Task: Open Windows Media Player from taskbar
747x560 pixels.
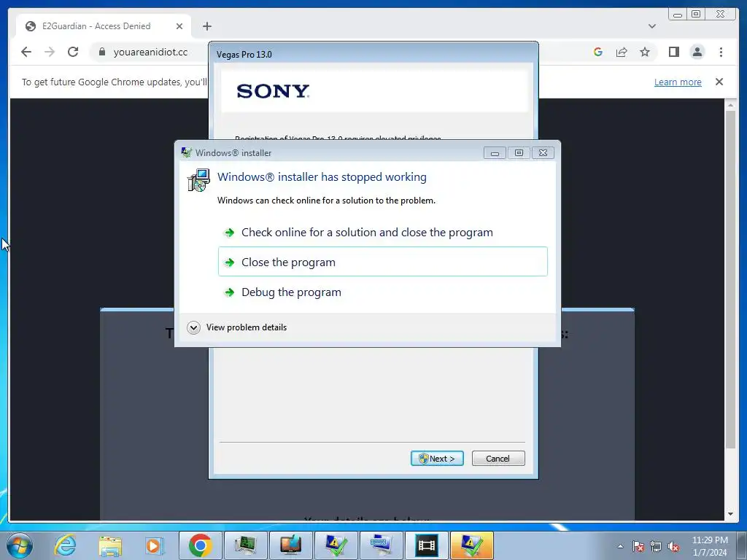Action: pyautogui.click(x=153, y=545)
